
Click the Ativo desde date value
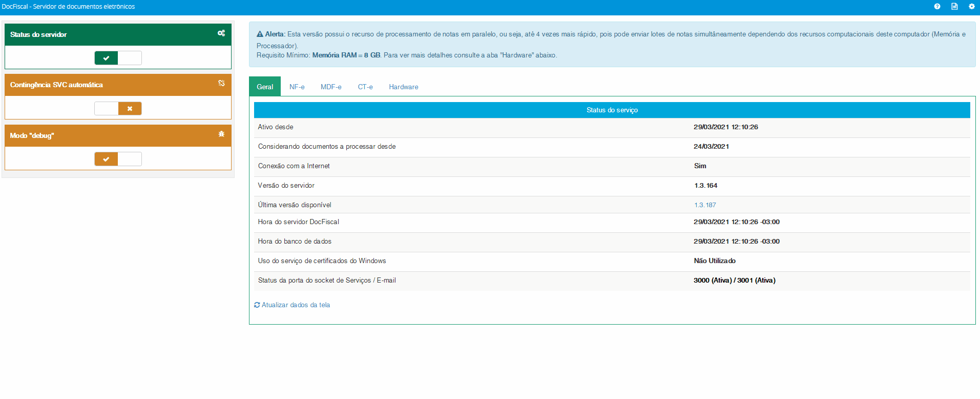point(726,127)
